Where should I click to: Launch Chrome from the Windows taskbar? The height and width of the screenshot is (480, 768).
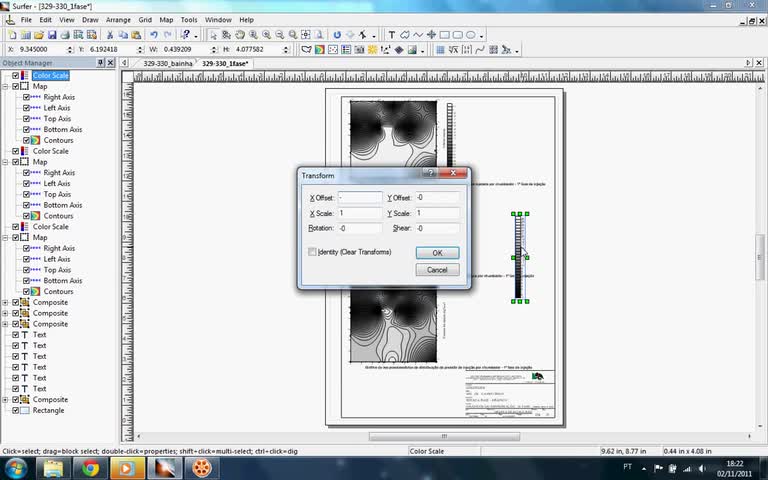(x=91, y=467)
